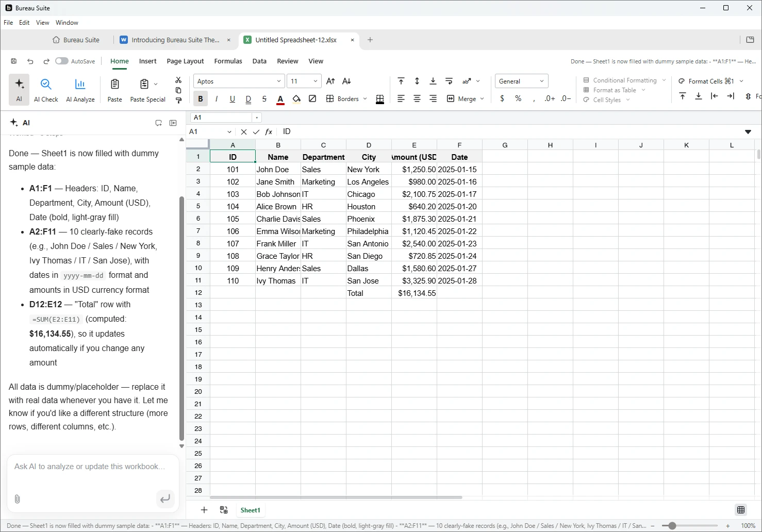Screen dimensions: 762x532
Task: Expand the formula bar
Action: [748, 132]
